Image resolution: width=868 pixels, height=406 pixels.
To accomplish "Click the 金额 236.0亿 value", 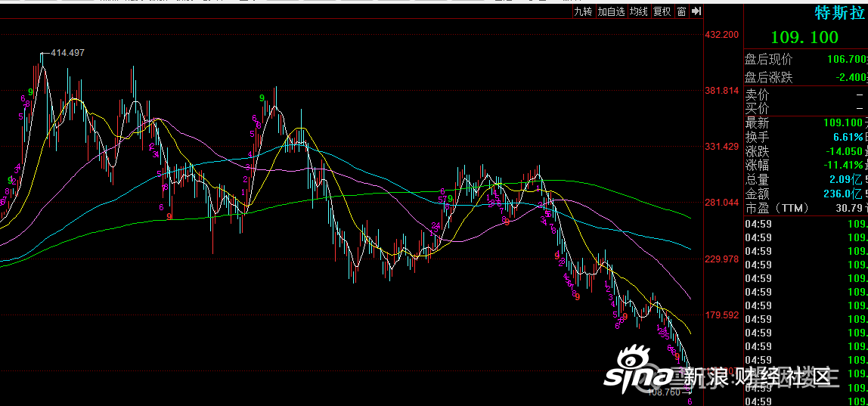I will (843, 194).
